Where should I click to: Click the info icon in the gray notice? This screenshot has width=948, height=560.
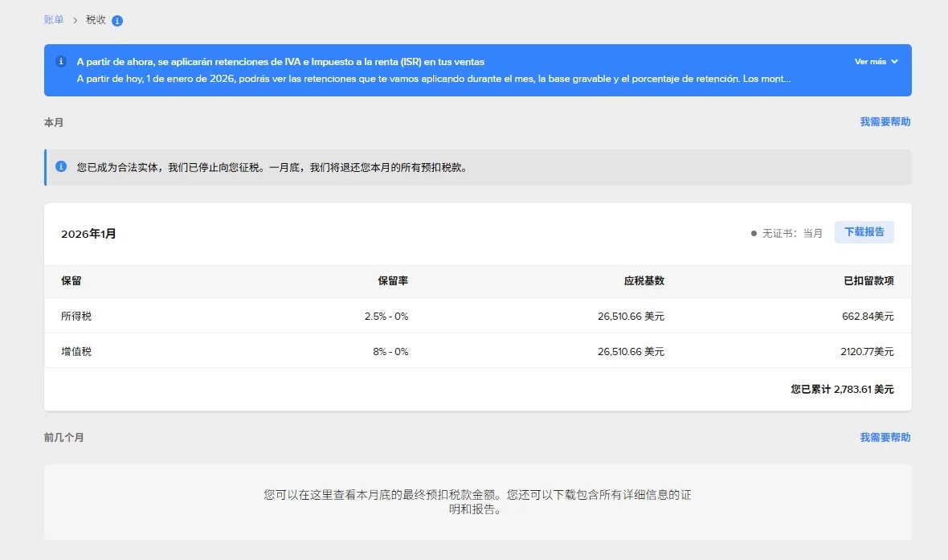coord(61,167)
